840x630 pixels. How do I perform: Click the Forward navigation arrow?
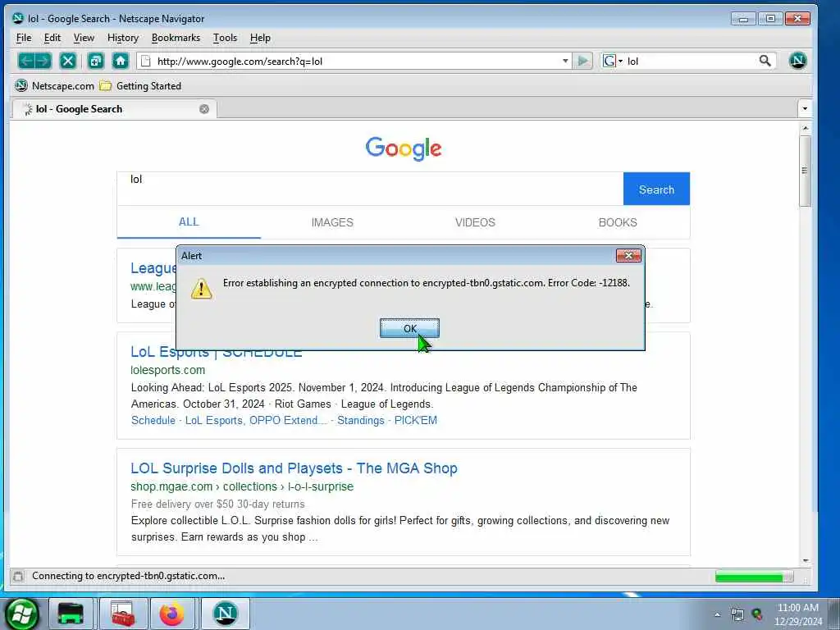[x=43, y=61]
